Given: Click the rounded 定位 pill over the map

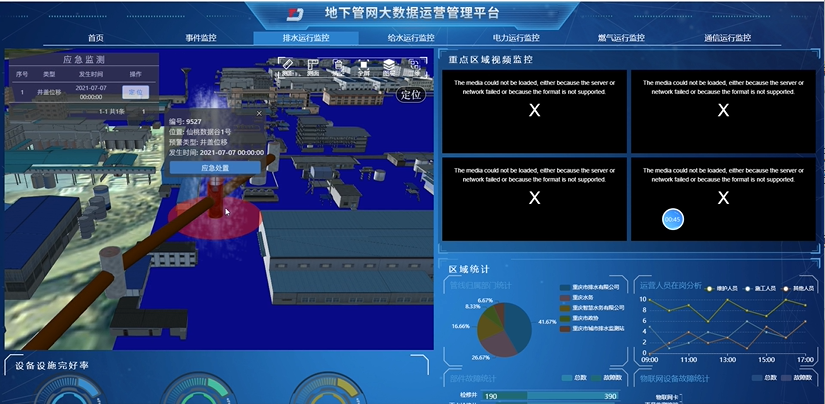Looking at the screenshot, I should point(410,95).
